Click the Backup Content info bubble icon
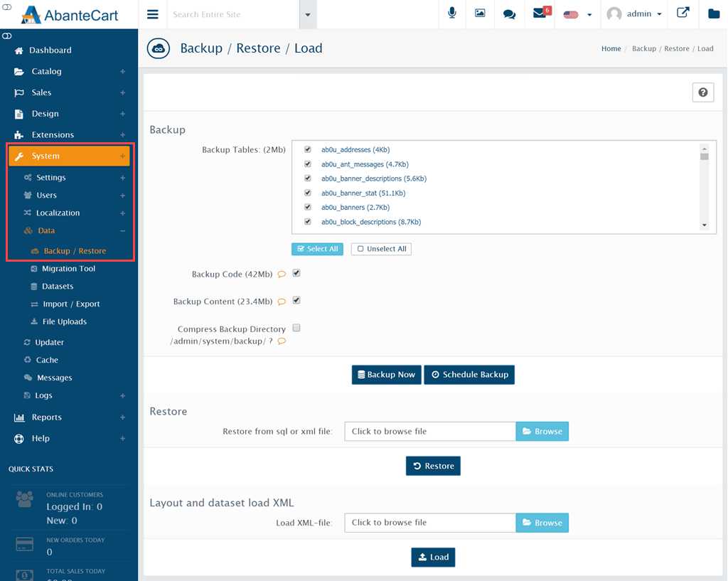This screenshot has height=581, width=728. click(282, 302)
